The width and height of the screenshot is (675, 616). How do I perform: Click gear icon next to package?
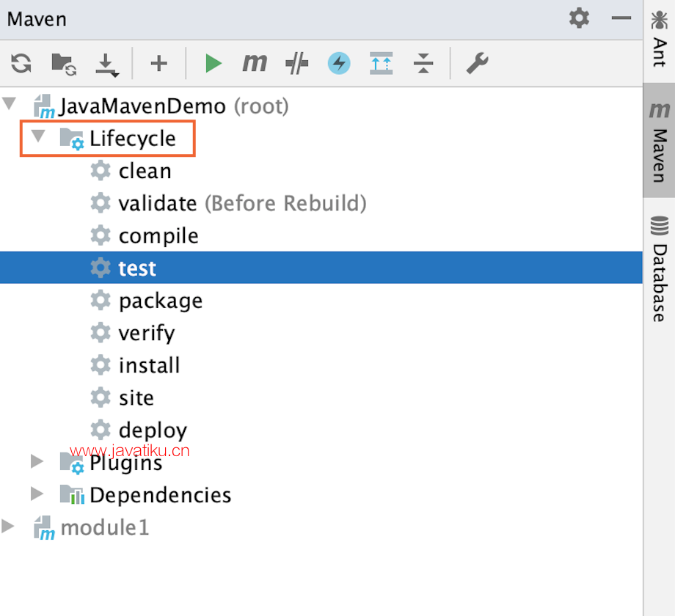coord(101,300)
